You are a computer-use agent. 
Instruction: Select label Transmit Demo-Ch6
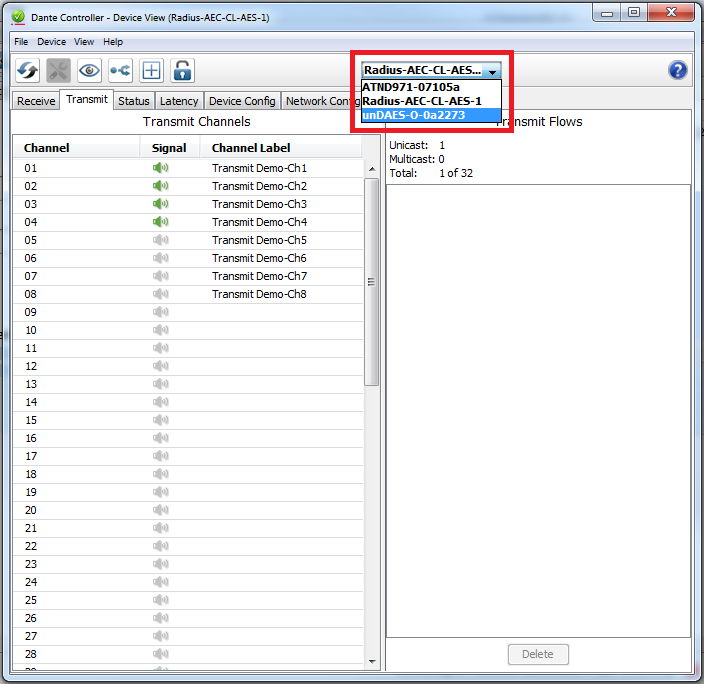(260, 258)
